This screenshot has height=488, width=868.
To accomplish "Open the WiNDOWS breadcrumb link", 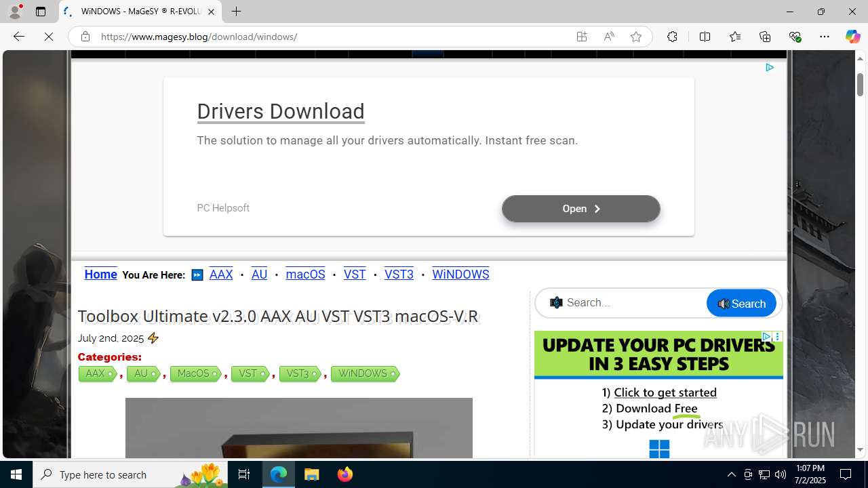I will click(x=460, y=274).
